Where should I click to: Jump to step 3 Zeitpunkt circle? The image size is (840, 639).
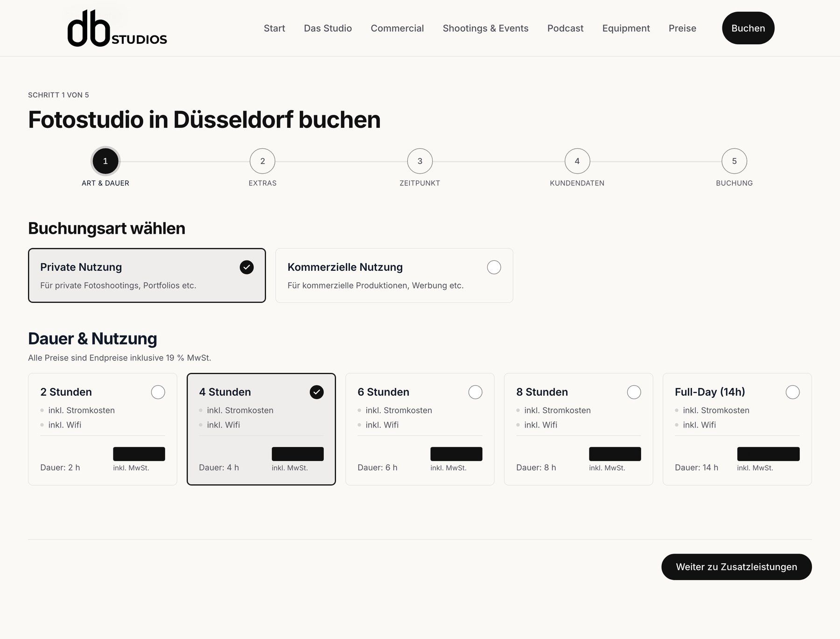[x=420, y=161]
